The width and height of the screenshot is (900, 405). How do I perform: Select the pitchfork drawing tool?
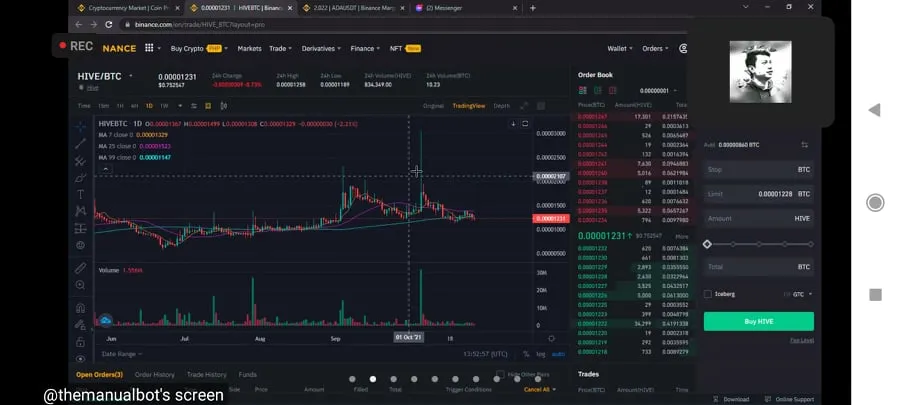[80, 161]
